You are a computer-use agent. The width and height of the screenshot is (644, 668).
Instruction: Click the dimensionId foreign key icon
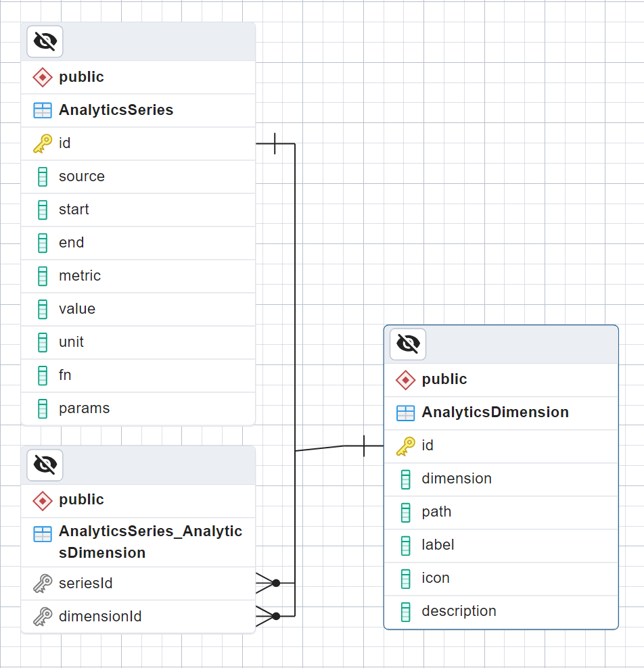[43, 617]
